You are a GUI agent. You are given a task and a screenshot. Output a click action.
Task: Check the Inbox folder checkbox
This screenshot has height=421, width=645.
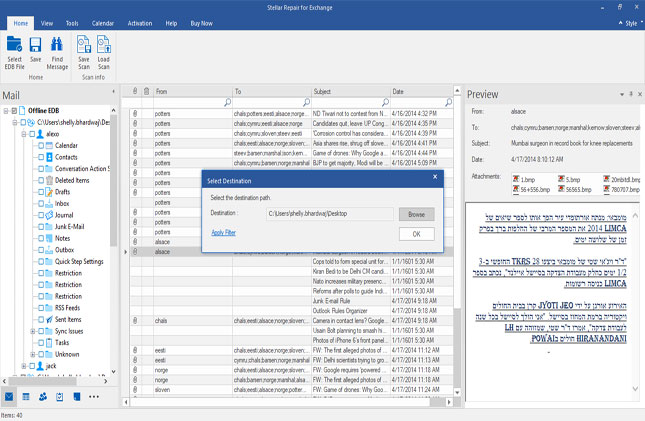(41, 203)
